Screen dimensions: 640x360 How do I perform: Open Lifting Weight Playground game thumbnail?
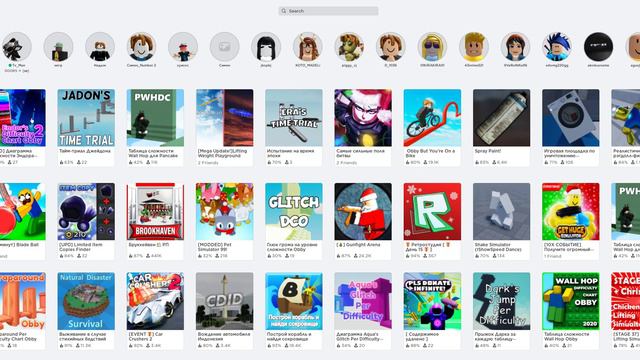[x=224, y=118]
